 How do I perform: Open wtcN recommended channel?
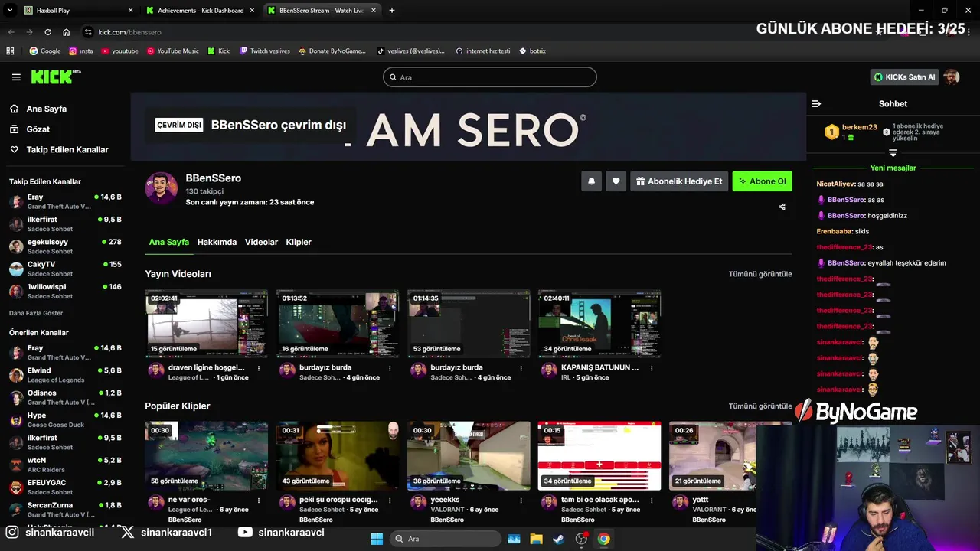pyautogui.click(x=65, y=465)
